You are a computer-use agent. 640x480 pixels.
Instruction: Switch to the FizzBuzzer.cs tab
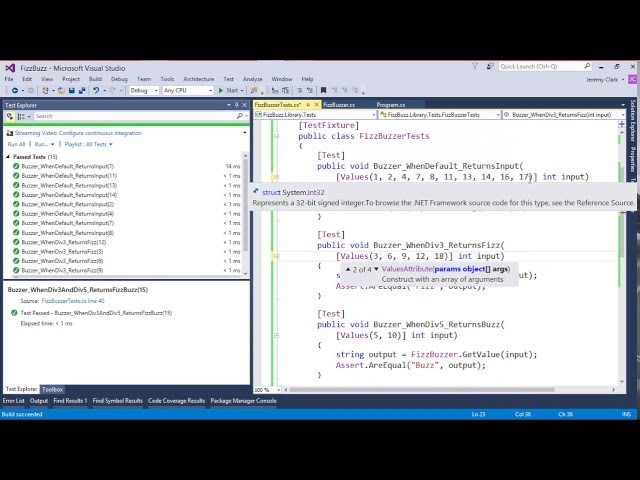[x=339, y=105]
